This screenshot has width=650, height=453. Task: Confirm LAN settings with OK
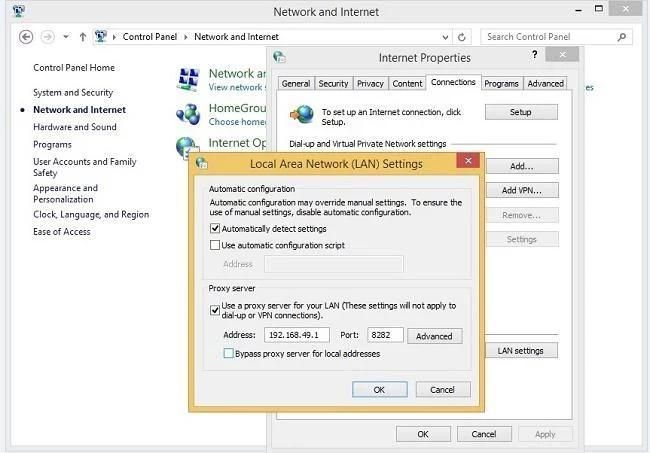click(379, 390)
